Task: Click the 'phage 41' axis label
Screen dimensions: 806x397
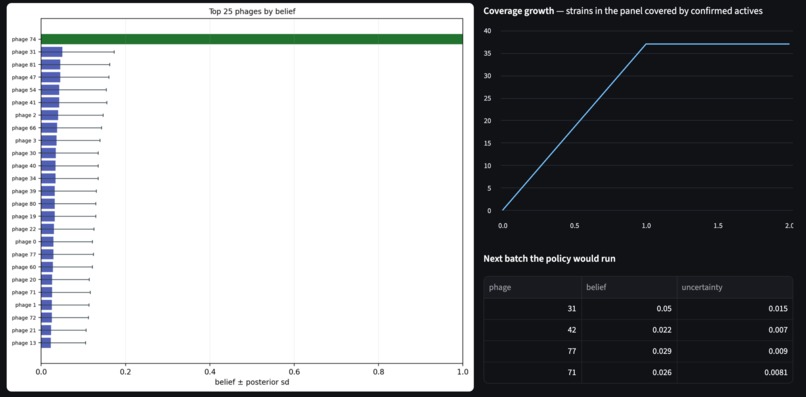Action: (24, 102)
